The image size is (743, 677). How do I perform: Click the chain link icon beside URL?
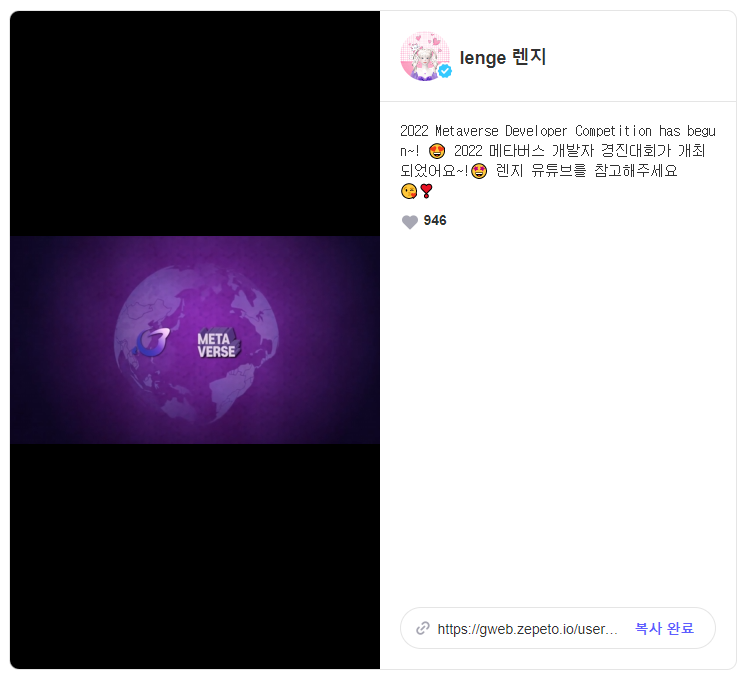pyautogui.click(x=423, y=628)
